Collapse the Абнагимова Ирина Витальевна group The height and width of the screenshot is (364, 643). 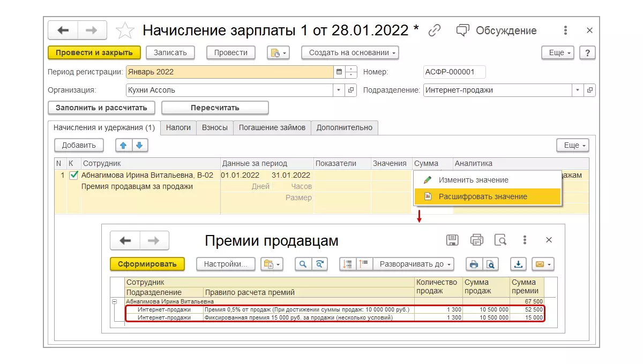(x=114, y=302)
